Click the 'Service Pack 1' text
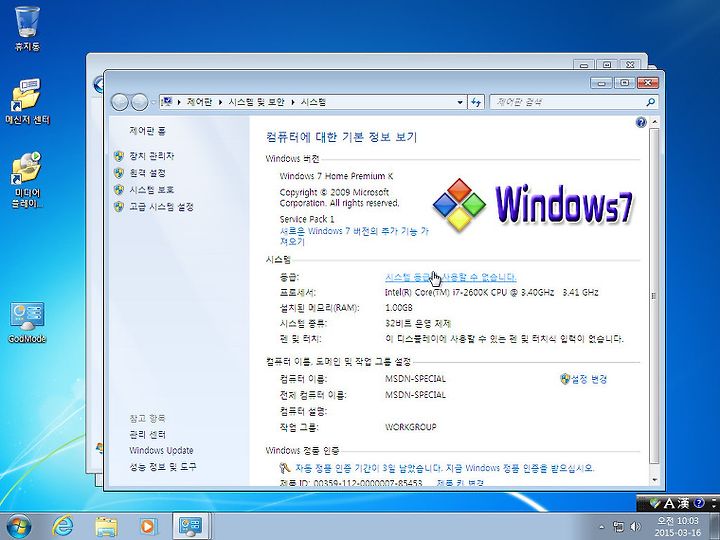Viewport: 720px width, 540px height. coord(307,219)
